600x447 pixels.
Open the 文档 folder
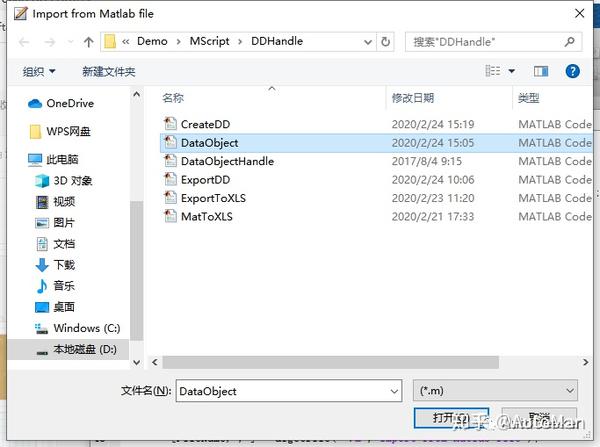[55, 244]
